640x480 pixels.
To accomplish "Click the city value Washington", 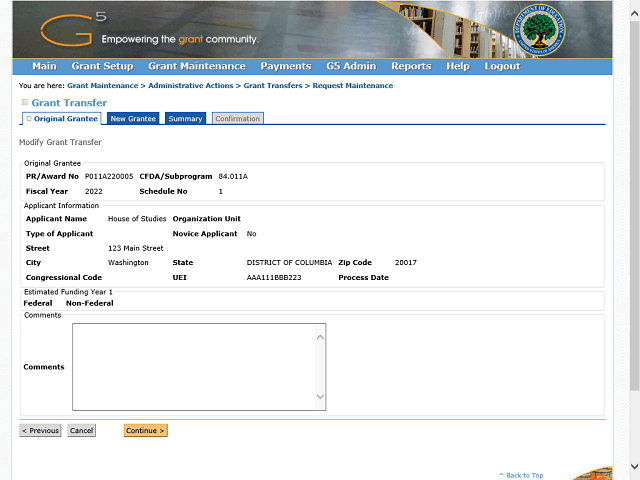I will 128,262.
